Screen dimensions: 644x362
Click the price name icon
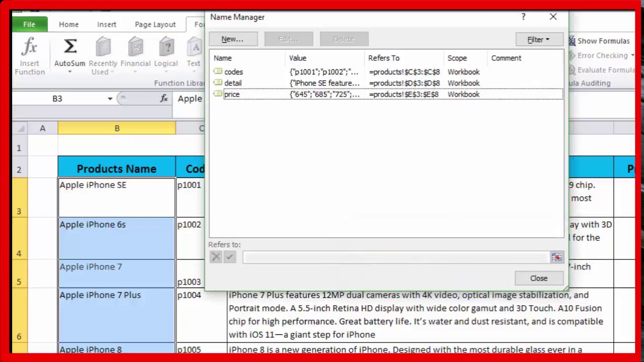[x=218, y=94]
